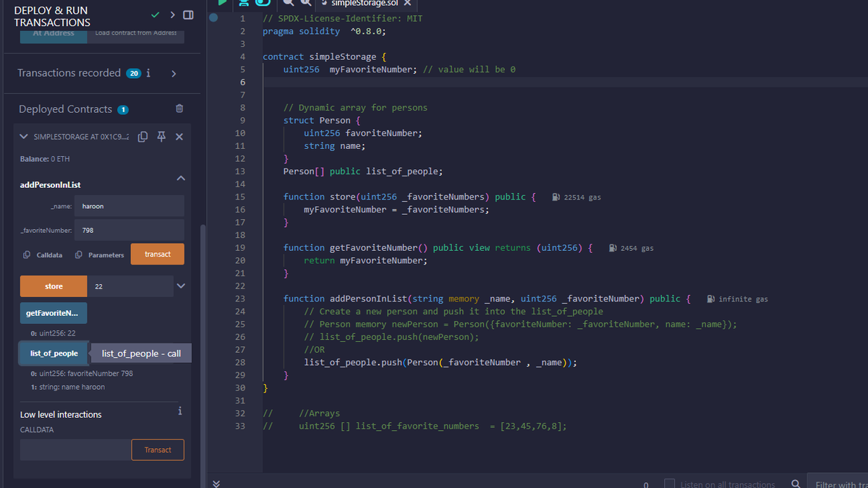Toggle the side panel layout icon
This screenshot has height=488, width=868.
coord(188,15)
